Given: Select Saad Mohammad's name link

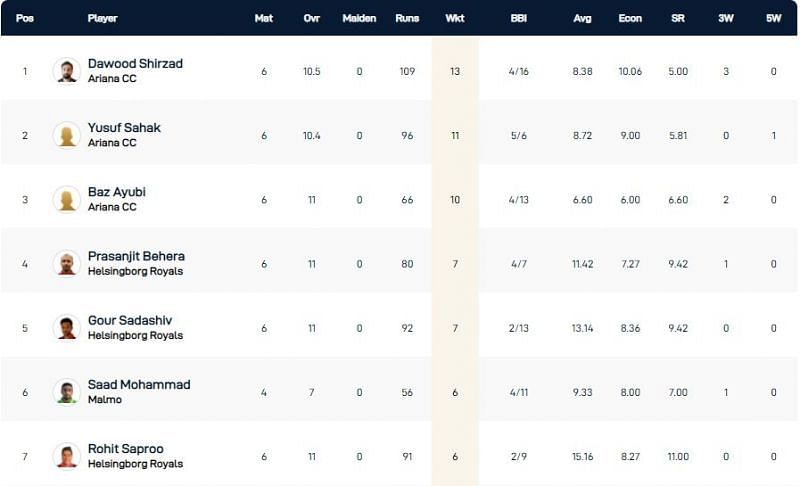Looking at the screenshot, I should tap(139, 384).
